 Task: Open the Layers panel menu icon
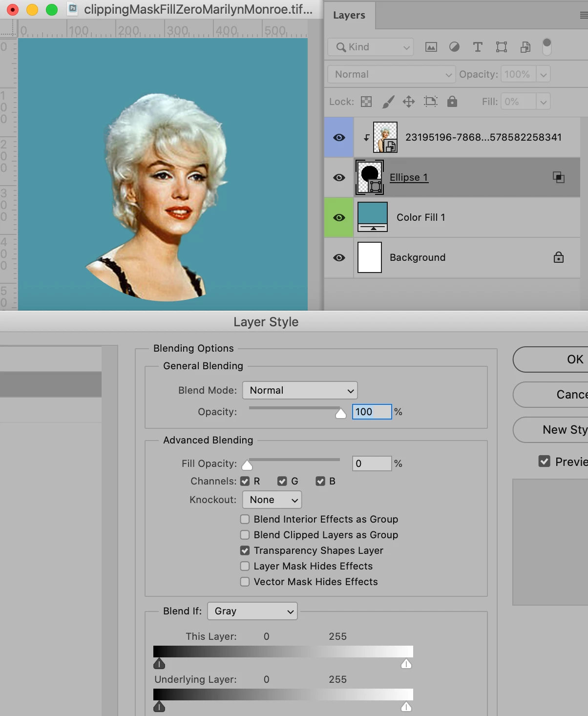pyautogui.click(x=584, y=16)
